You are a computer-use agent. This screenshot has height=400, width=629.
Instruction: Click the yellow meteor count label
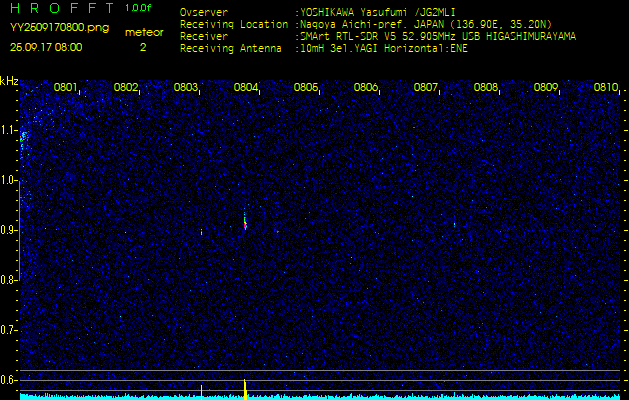[144, 32]
